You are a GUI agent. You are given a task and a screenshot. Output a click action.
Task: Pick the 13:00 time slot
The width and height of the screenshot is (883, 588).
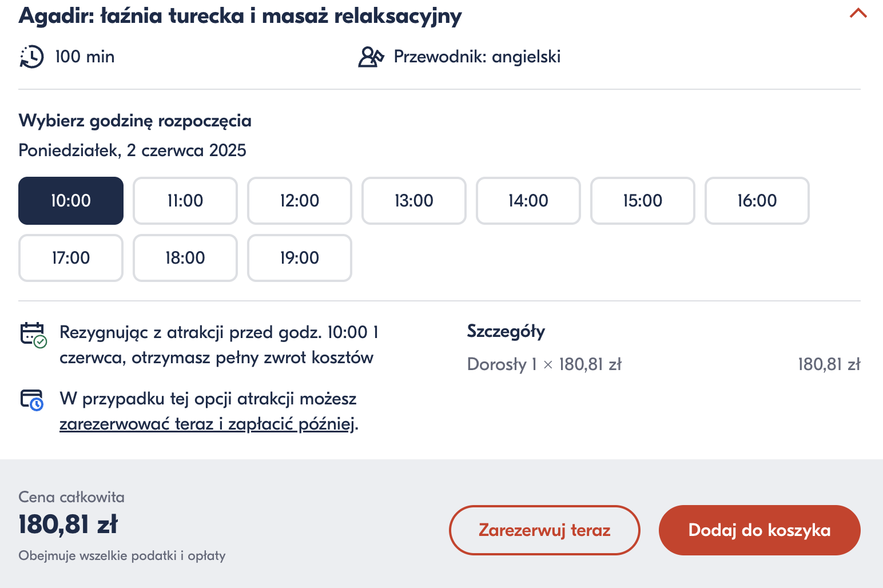[x=414, y=201]
